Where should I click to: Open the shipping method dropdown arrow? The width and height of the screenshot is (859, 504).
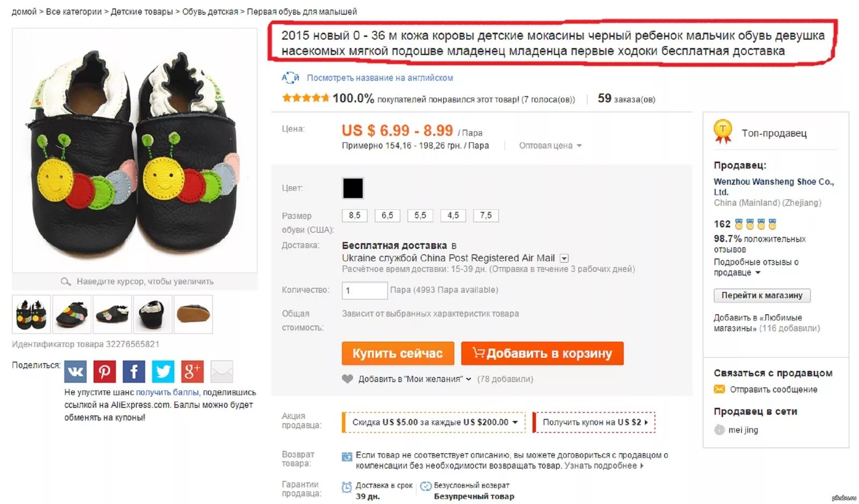pyautogui.click(x=564, y=258)
